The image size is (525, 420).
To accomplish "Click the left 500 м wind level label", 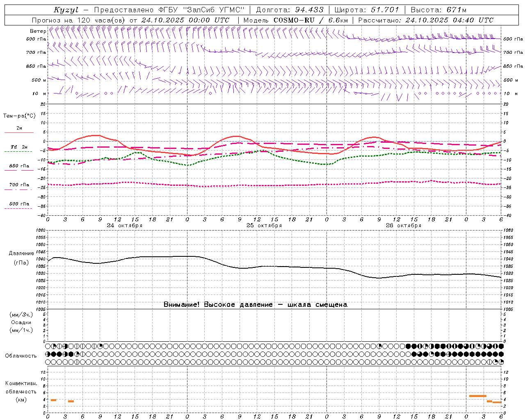I will click(x=39, y=80).
